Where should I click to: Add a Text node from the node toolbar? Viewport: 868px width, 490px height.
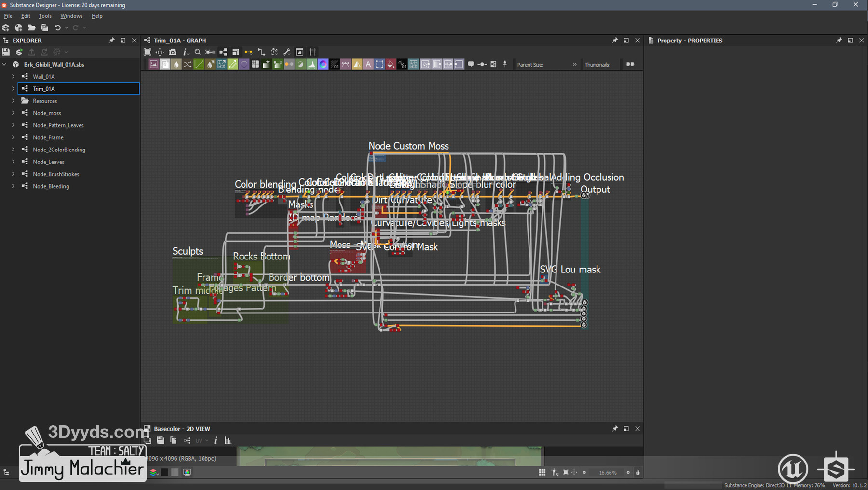click(368, 64)
